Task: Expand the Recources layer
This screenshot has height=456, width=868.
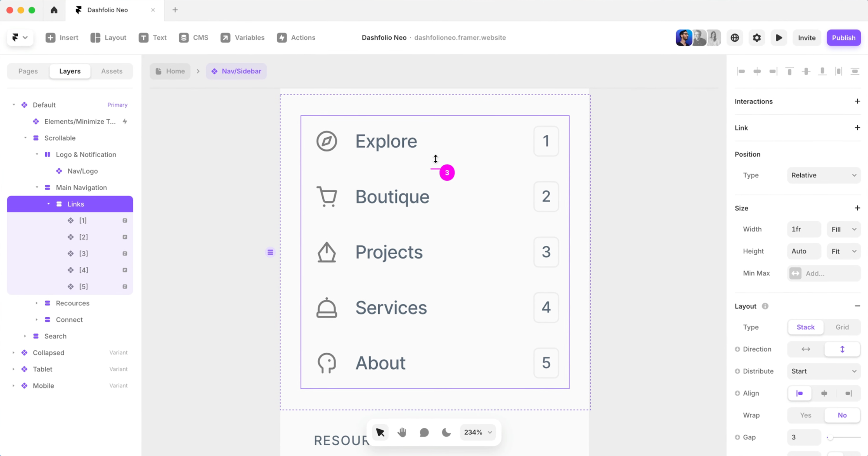Action: 36,303
